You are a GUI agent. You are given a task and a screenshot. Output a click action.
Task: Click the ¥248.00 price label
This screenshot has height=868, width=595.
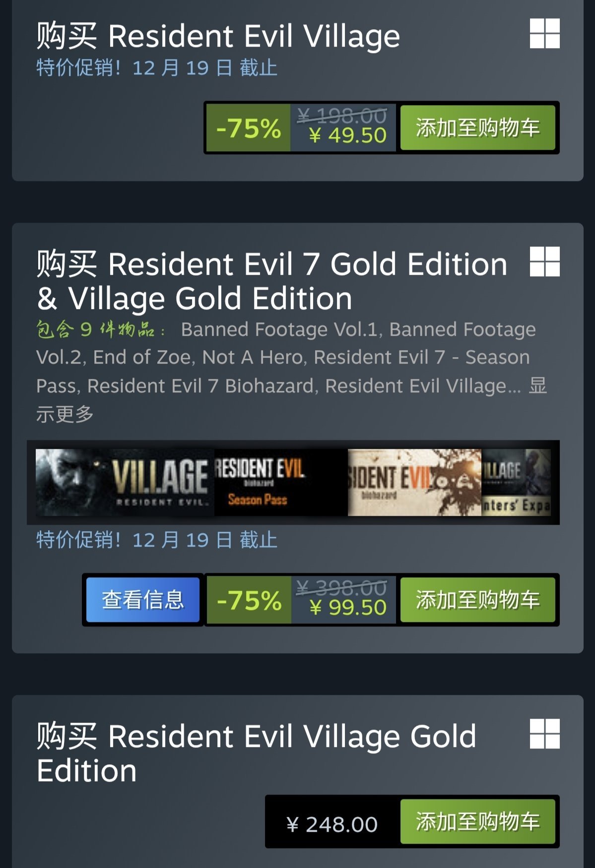pyautogui.click(x=332, y=824)
